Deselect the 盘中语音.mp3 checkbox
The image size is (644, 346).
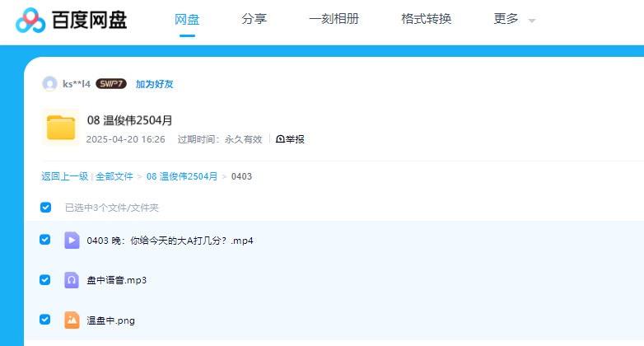click(46, 279)
